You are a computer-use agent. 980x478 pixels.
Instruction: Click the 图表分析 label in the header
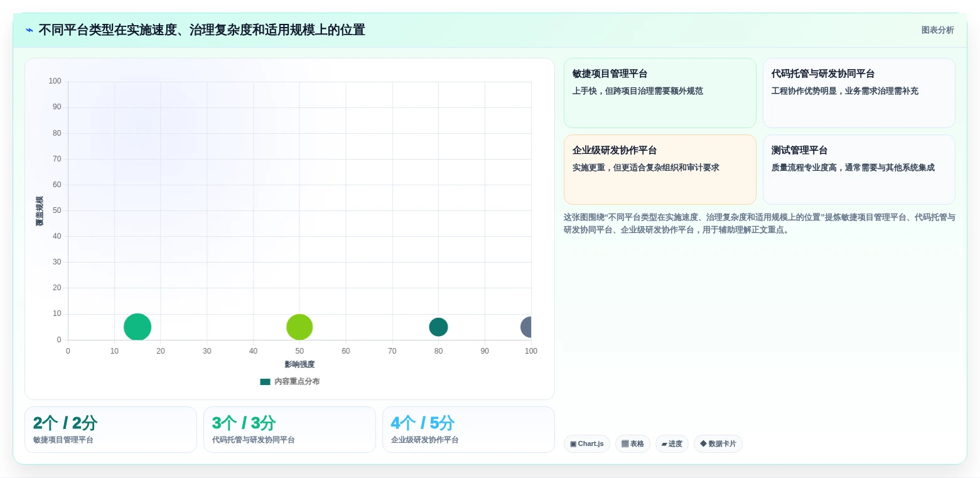coord(937,30)
